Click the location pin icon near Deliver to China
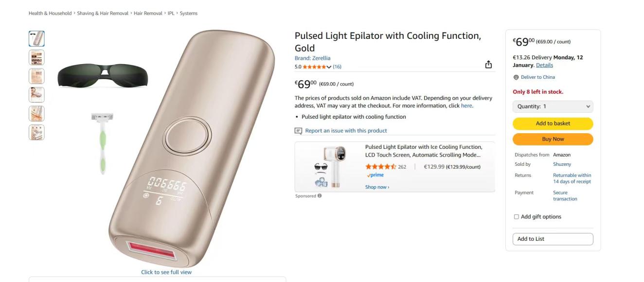644x282 pixels. pos(516,77)
